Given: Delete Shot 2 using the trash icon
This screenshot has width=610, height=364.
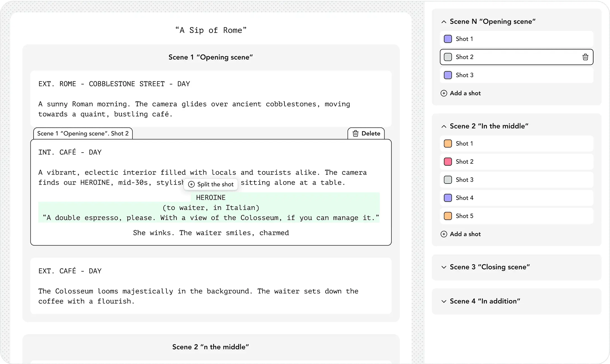Looking at the screenshot, I should click(x=585, y=57).
